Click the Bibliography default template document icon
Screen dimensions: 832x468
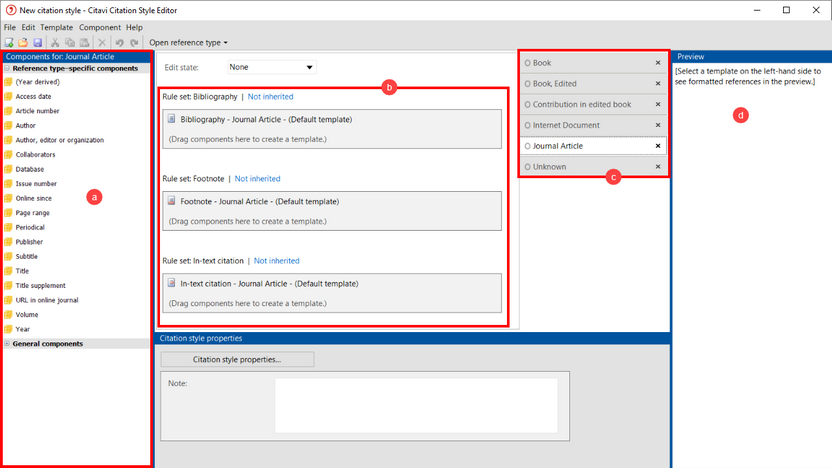171,119
